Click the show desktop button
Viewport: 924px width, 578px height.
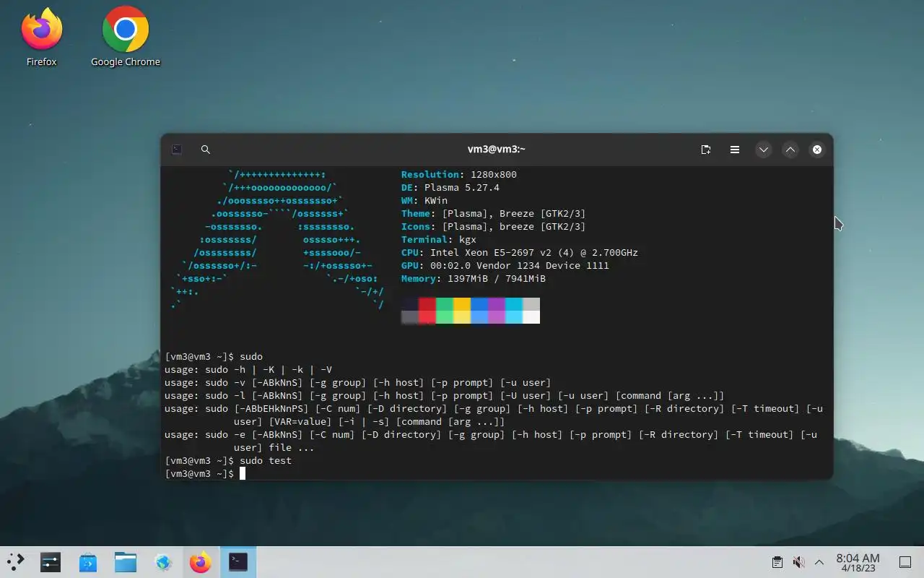point(905,562)
